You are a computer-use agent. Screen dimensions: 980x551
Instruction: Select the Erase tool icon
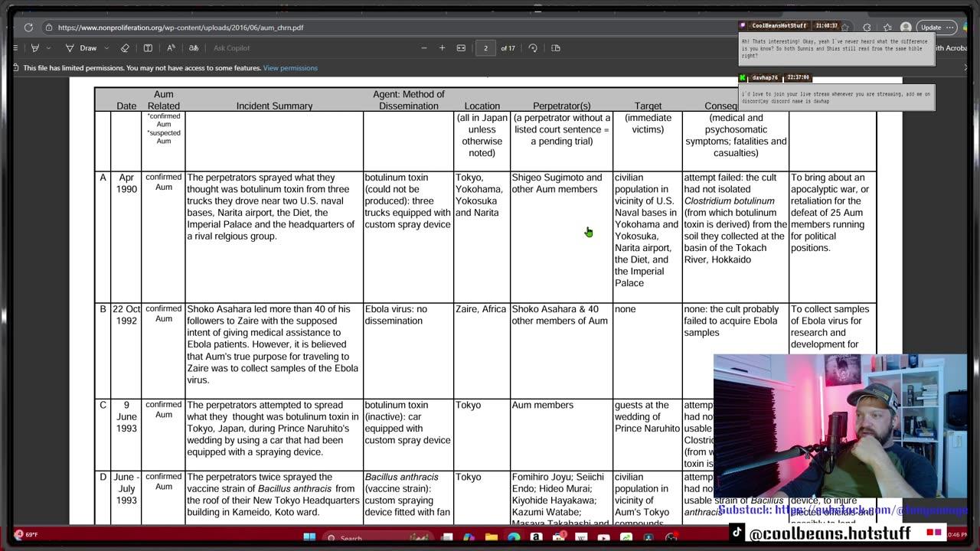tap(125, 48)
